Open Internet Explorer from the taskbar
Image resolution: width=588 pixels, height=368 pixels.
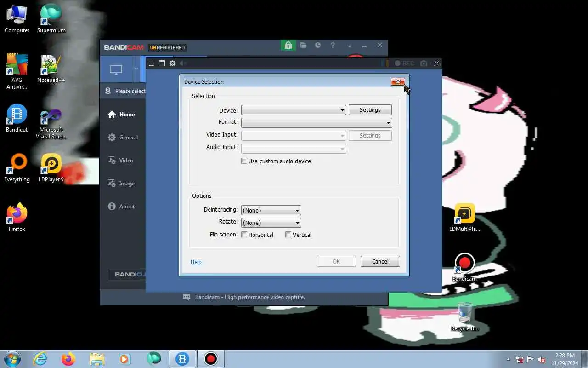coord(40,359)
